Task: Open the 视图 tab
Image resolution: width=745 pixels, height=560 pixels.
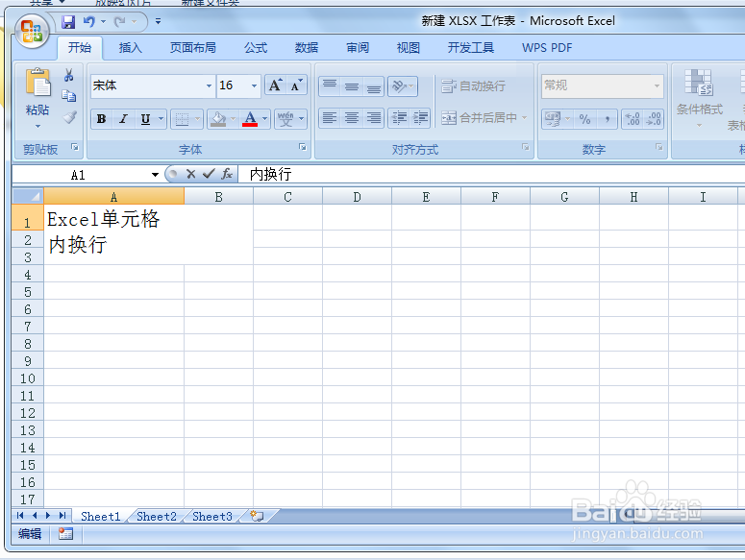Action: click(x=409, y=47)
